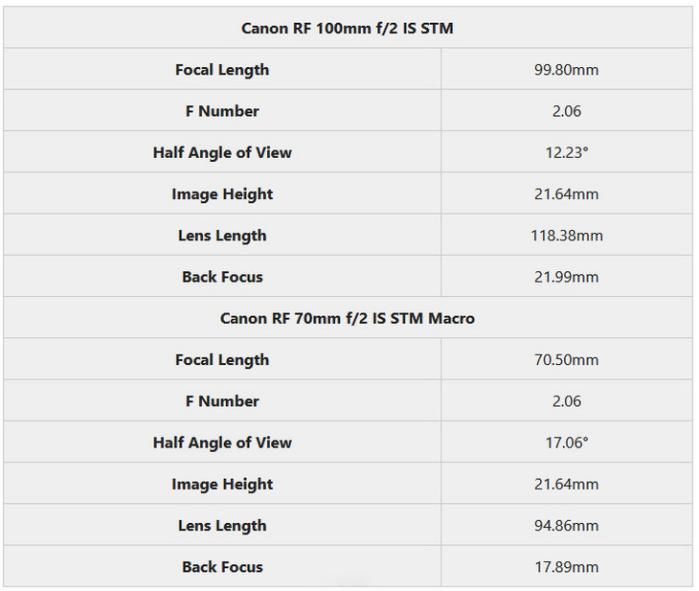
Task: Click the Canon RF 100mm f/2 IS STM header
Action: [347, 28]
